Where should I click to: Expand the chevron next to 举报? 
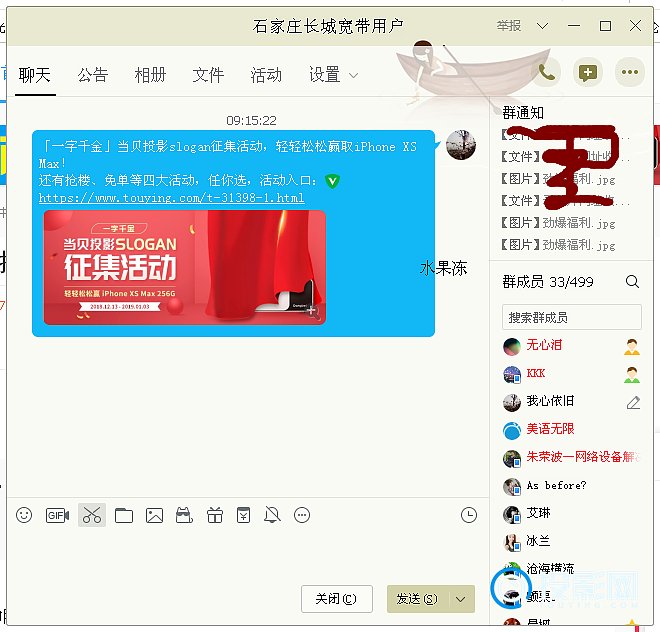click(x=543, y=26)
